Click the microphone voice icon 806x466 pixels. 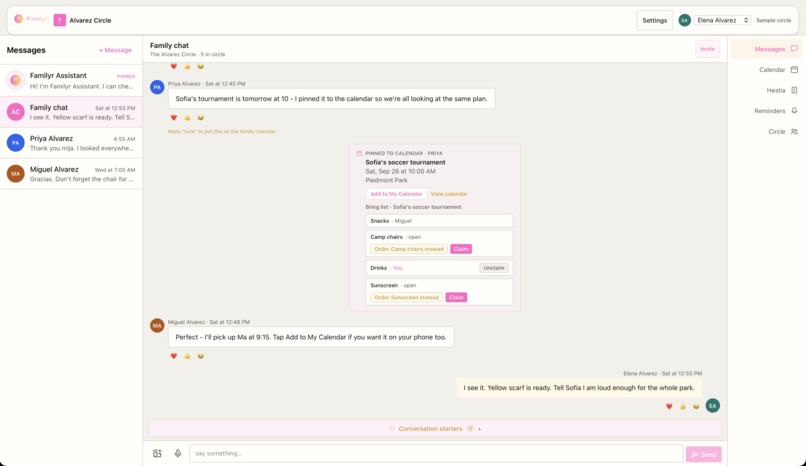click(177, 453)
